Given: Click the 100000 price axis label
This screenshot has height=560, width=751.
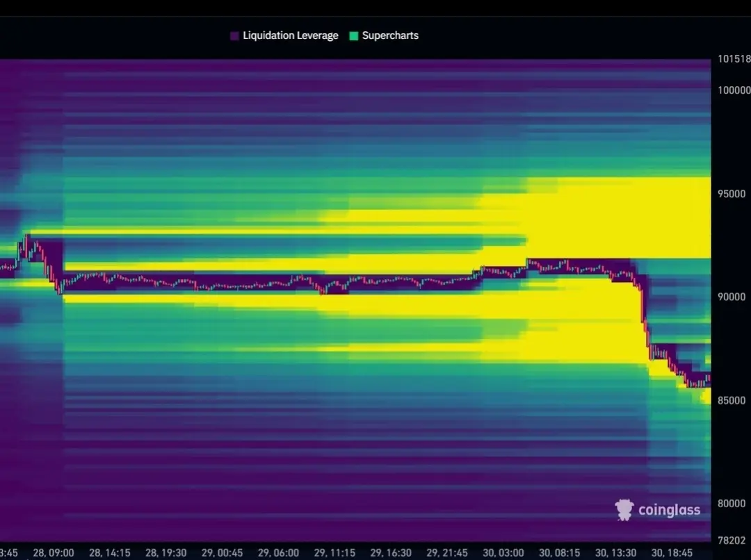Looking at the screenshot, I should pyautogui.click(x=734, y=90).
